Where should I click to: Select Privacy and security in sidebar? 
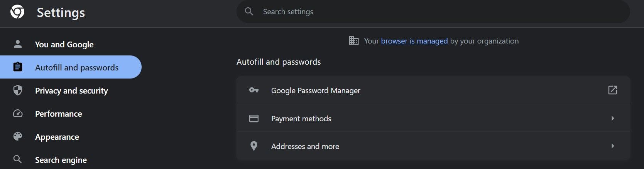(71, 90)
